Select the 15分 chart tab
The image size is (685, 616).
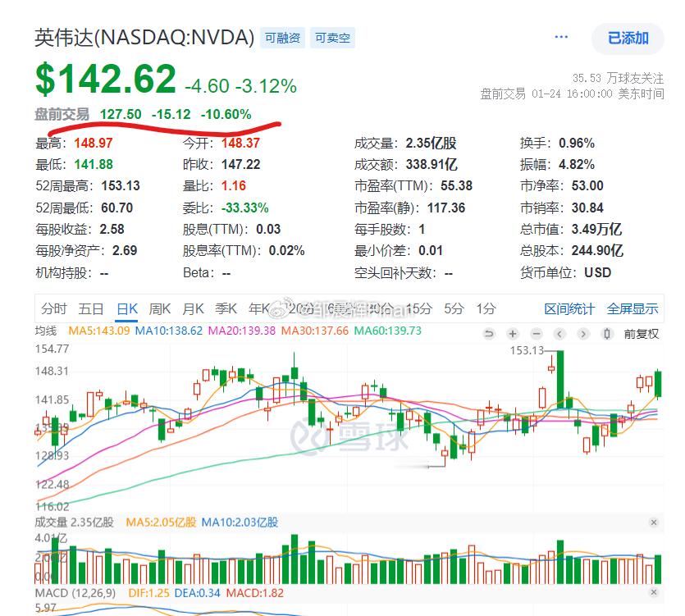click(419, 309)
